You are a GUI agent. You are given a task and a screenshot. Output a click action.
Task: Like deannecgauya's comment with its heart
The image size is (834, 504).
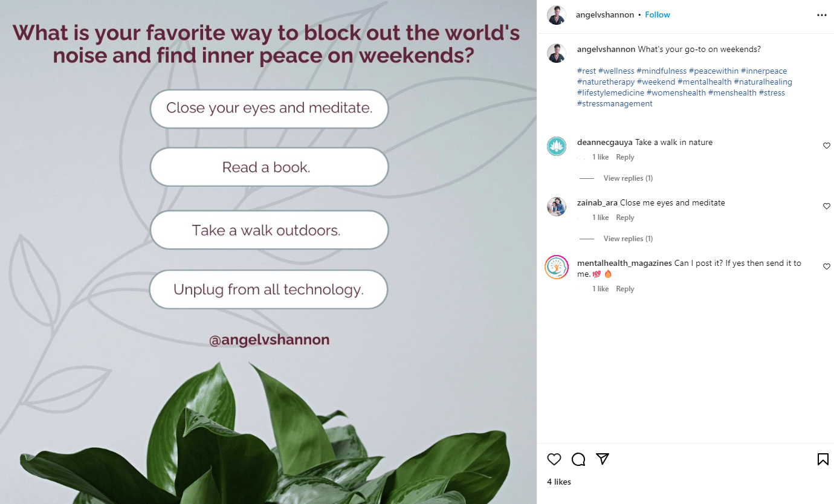826,146
